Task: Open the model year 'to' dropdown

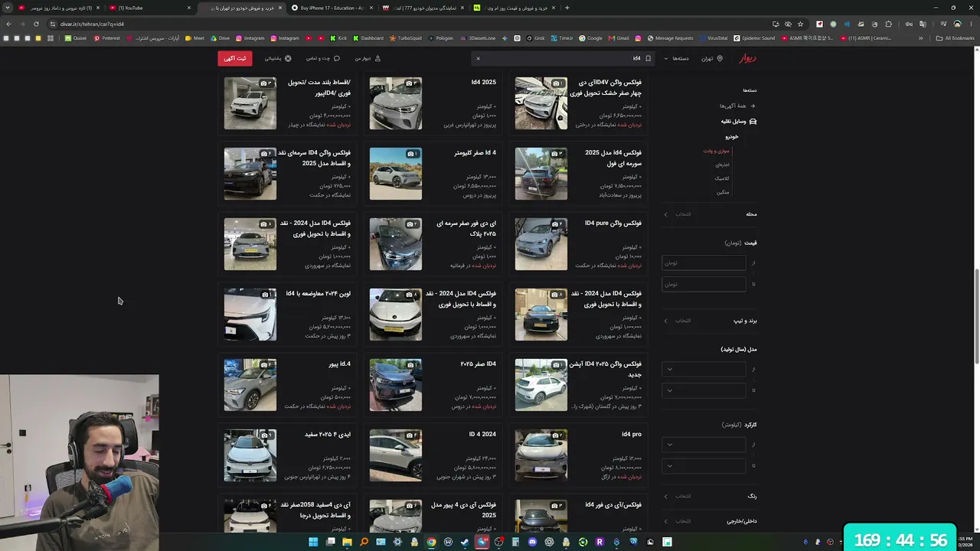Action: [704, 390]
